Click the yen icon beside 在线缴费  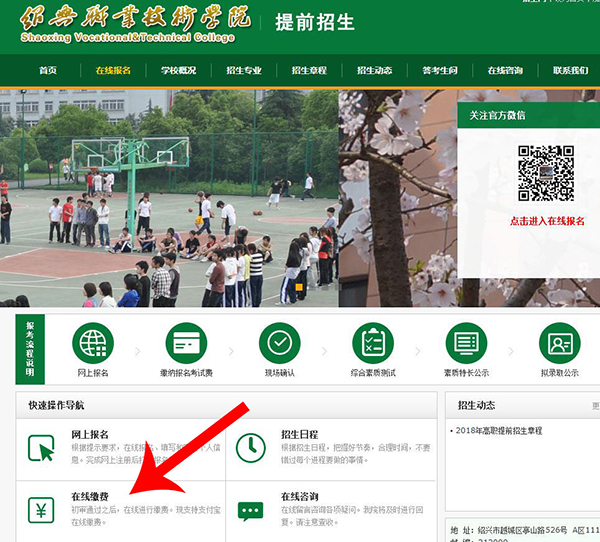click(x=41, y=510)
